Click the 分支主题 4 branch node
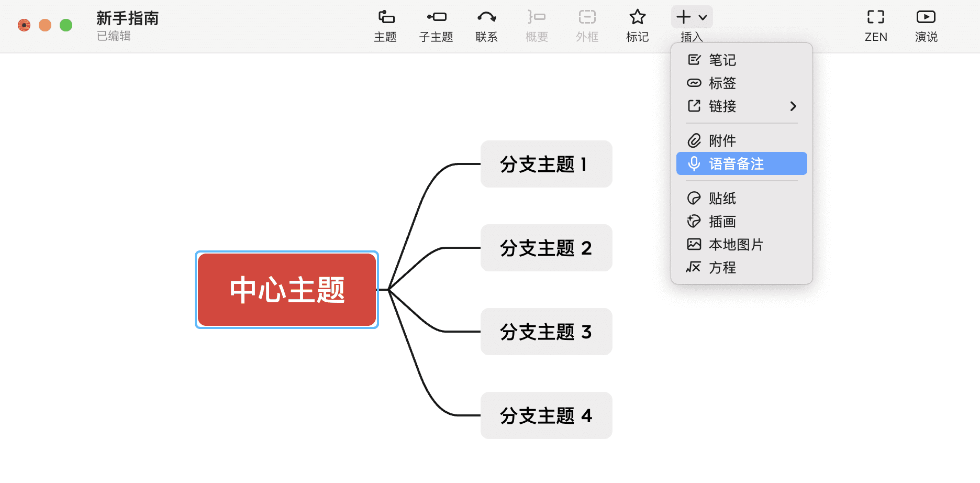Viewport: 980px width, 483px height. (x=545, y=415)
